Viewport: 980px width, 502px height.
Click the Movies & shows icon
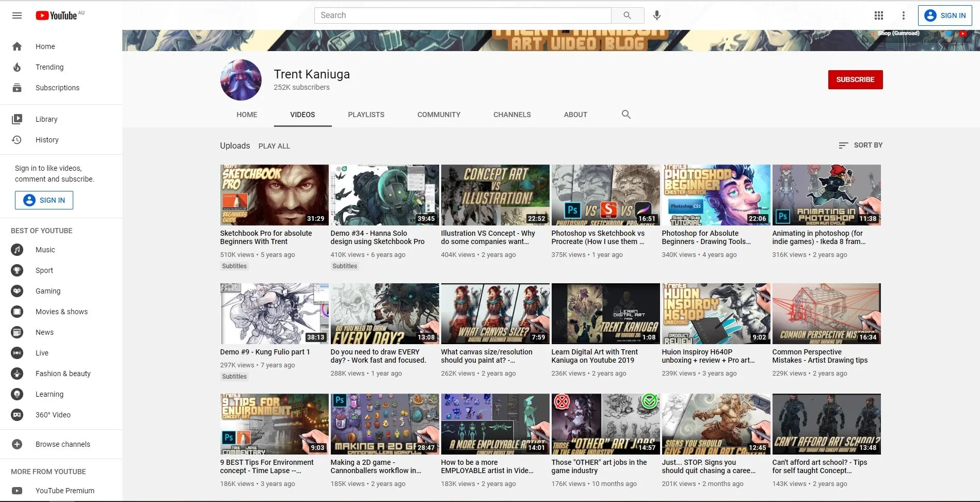point(17,312)
